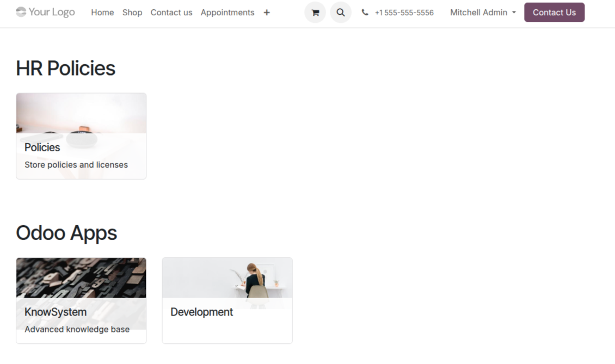Click the 'Advanced knowledge base' description text
This screenshot has width=615, height=364.
[x=77, y=329]
